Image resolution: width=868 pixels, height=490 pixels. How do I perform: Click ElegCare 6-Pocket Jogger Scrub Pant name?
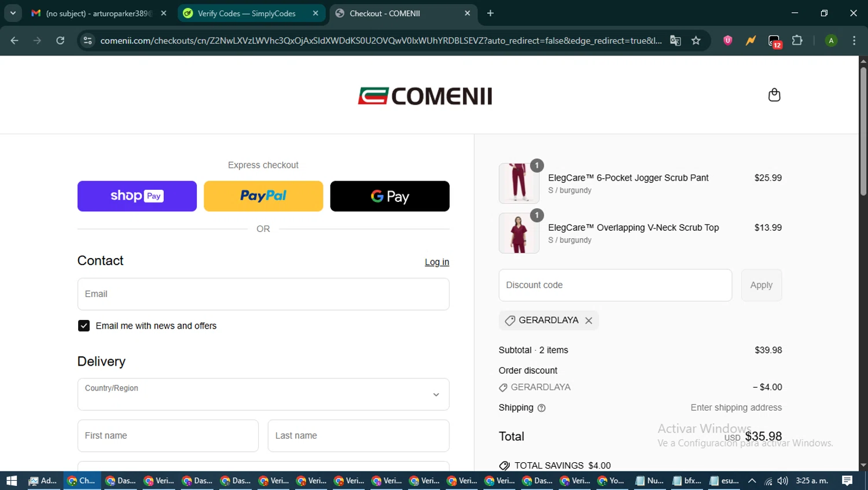point(628,178)
